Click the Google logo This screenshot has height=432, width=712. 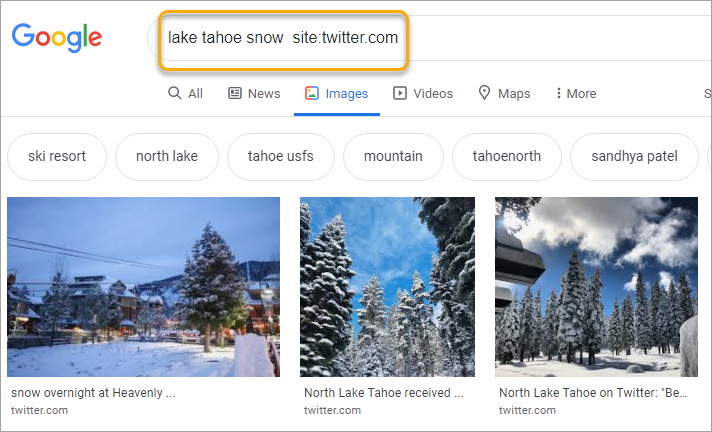(x=57, y=37)
